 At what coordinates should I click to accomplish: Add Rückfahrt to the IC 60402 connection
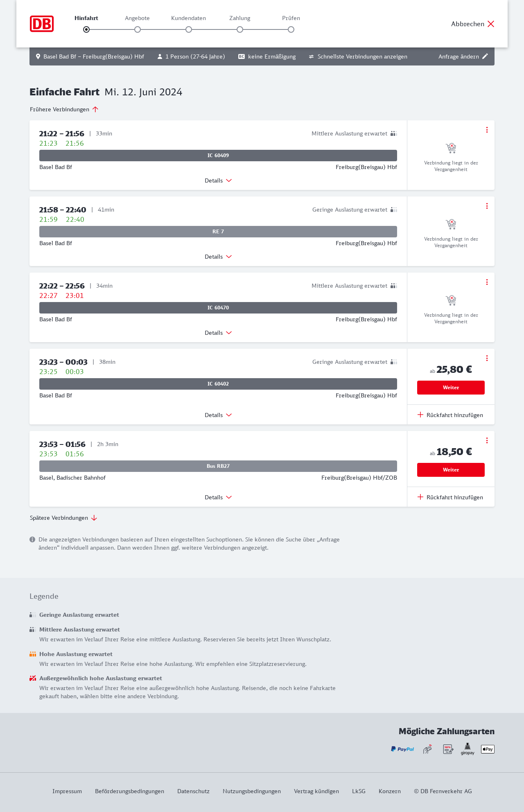click(x=450, y=415)
